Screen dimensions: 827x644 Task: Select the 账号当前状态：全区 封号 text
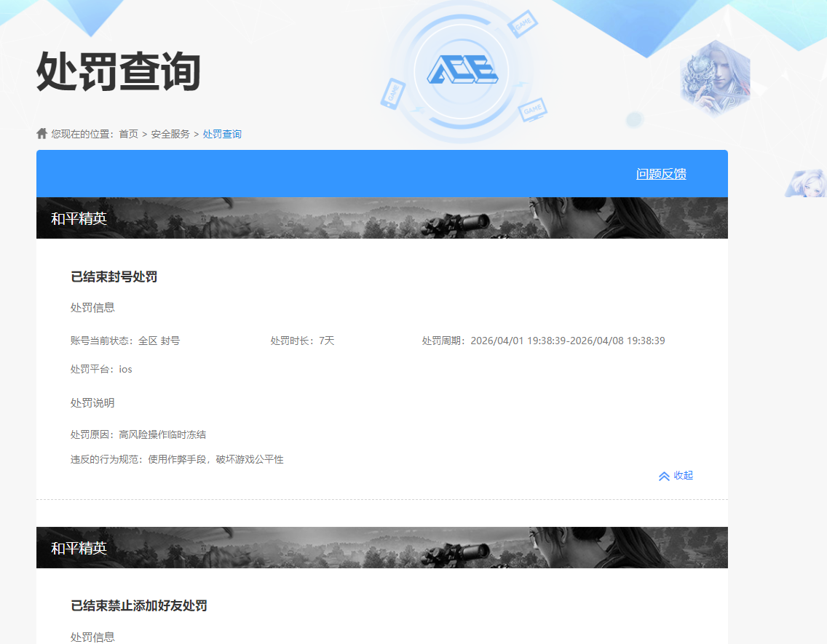point(125,341)
